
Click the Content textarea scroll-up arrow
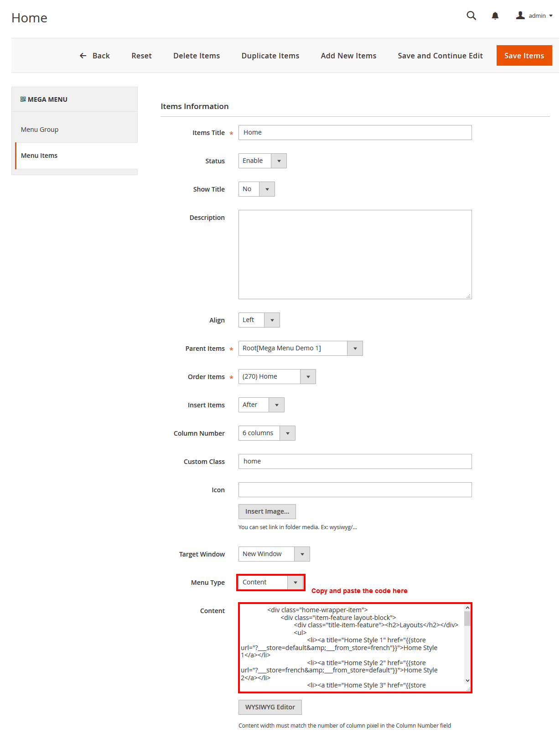pyautogui.click(x=467, y=608)
